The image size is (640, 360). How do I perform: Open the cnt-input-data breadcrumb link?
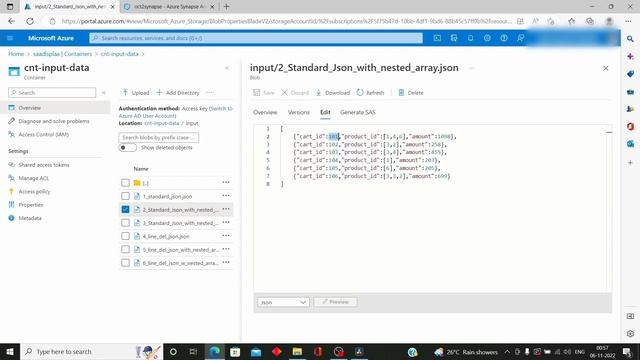point(120,54)
